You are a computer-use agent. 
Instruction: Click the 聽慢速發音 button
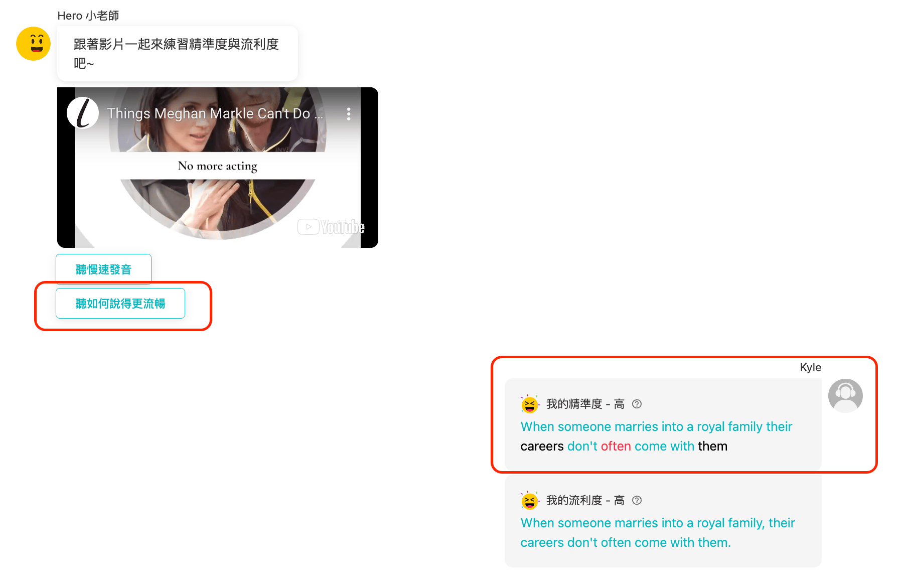(x=103, y=269)
